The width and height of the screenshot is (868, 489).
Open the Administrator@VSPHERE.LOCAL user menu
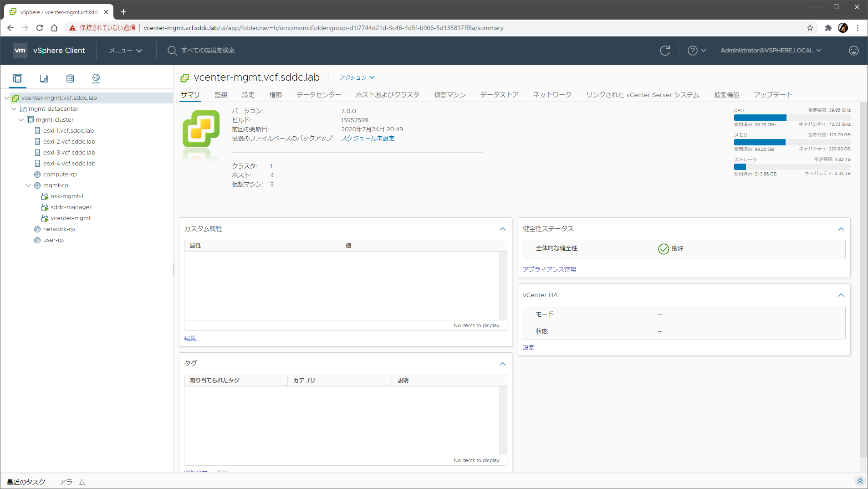[x=771, y=51]
